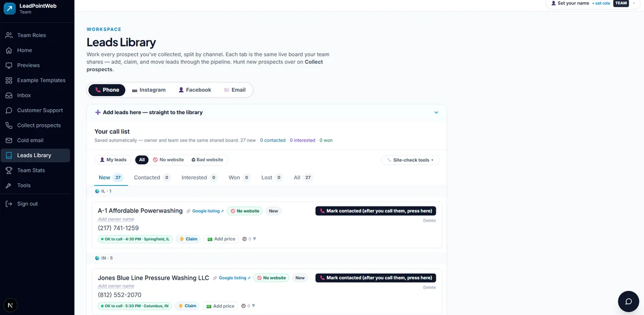Viewport: 644px width, 315px height.
Task: Delete the Jones Blue Line lead
Action: tap(429, 288)
